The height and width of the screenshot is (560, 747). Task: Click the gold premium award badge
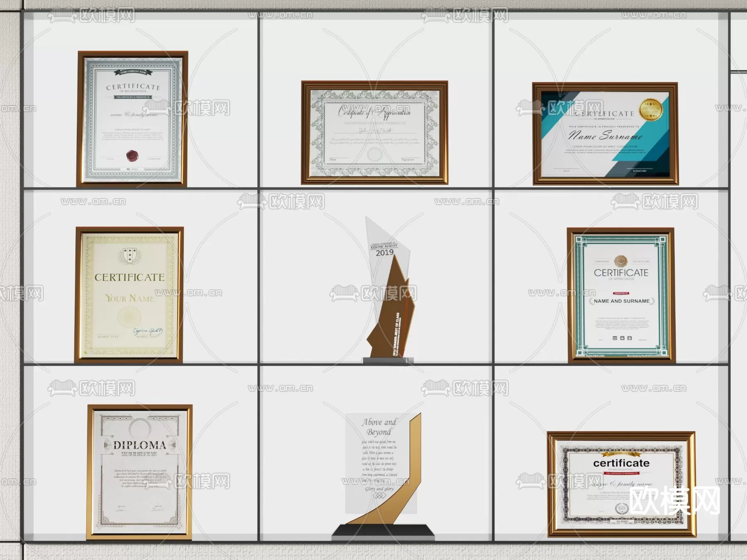click(x=650, y=110)
